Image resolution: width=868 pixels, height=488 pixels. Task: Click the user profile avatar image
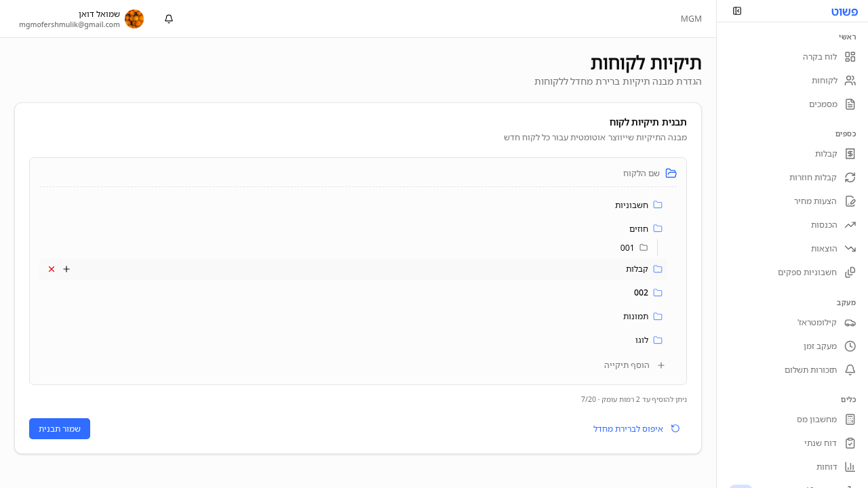134,18
